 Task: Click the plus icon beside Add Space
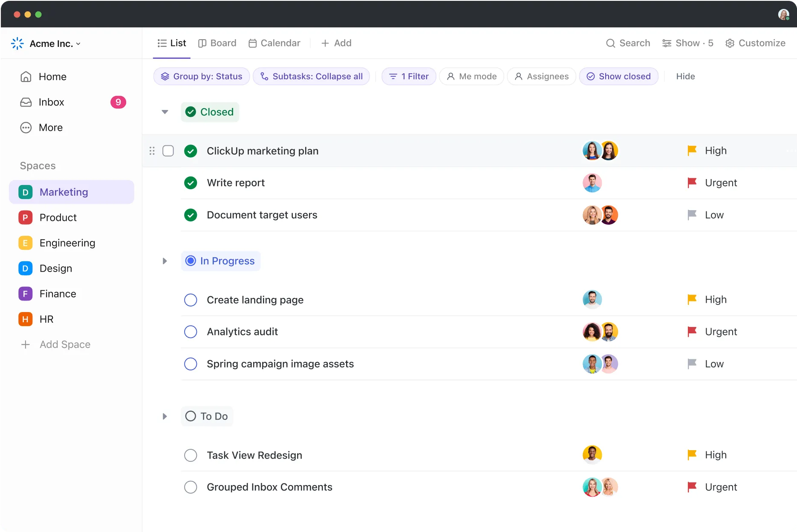26,344
